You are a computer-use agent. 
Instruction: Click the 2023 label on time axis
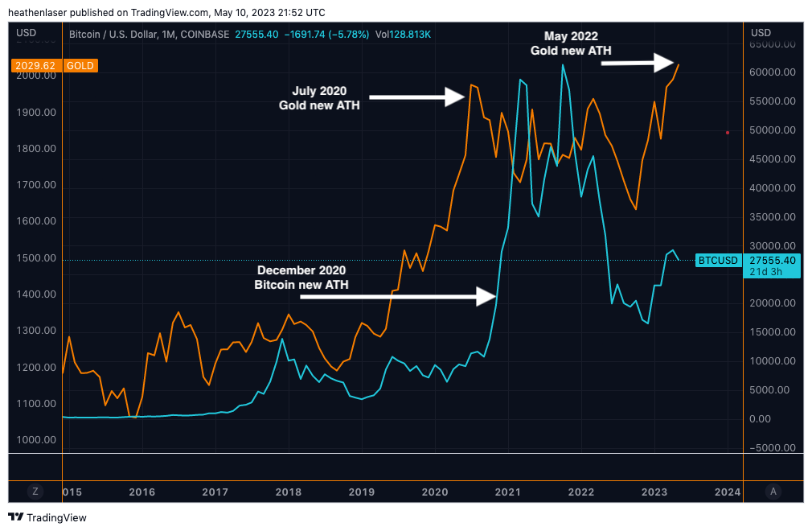tap(654, 492)
